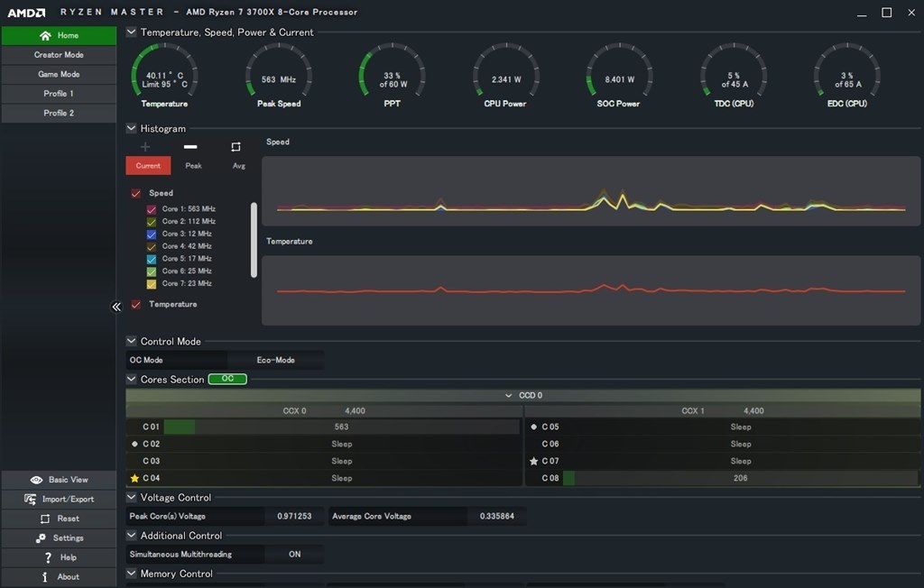Toggle the Temperature histogram checkbox
This screenshot has height=588, width=924.
click(x=136, y=305)
